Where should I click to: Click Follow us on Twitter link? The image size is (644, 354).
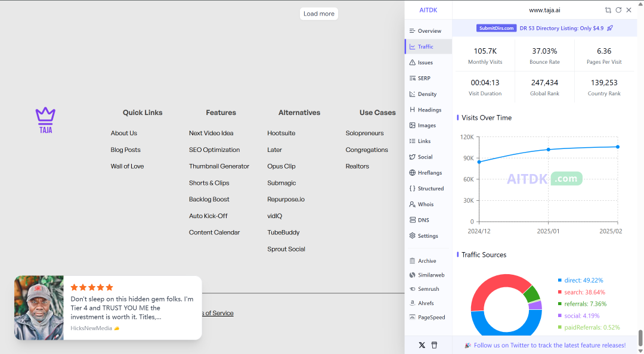(550, 346)
